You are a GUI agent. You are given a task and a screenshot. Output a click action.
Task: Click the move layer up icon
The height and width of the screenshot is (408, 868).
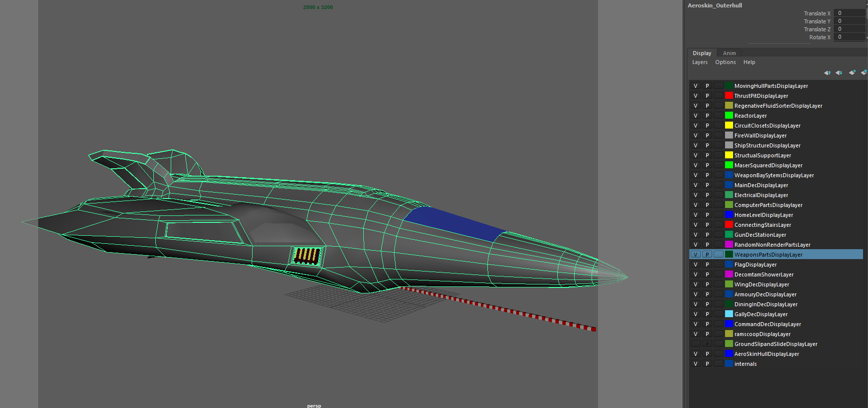827,73
